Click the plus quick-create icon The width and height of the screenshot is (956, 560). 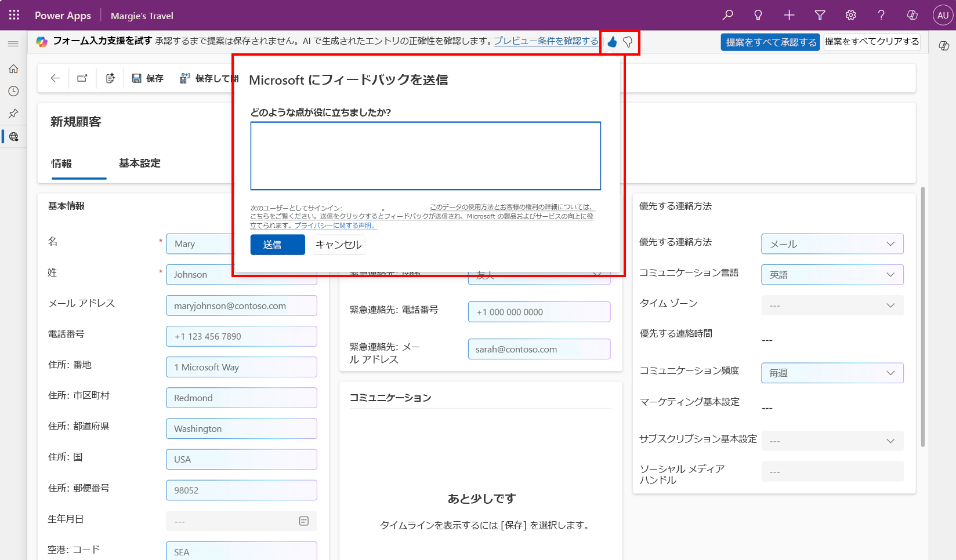pos(789,15)
